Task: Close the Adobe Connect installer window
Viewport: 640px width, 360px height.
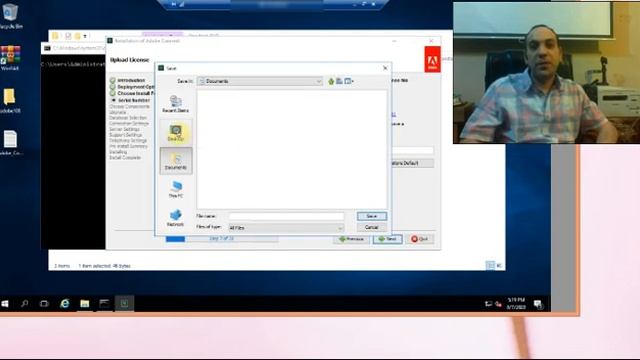Action: click(x=431, y=41)
